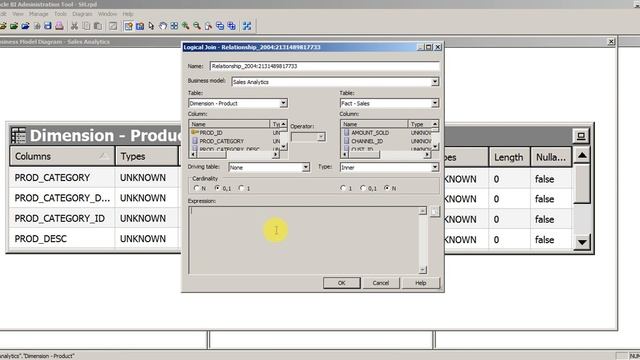640x360 pixels.
Task: Select cardinality N for Fact - Sales
Action: point(387,188)
